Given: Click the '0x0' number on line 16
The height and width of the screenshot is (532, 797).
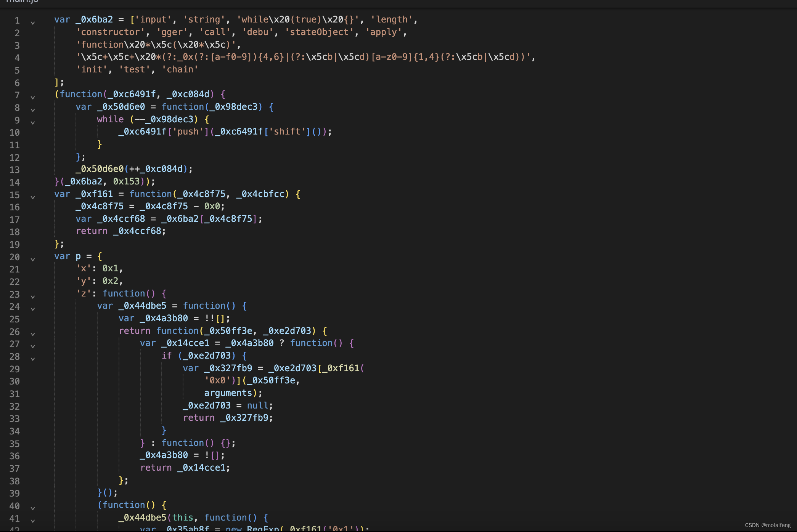Looking at the screenshot, I should 212,206.
